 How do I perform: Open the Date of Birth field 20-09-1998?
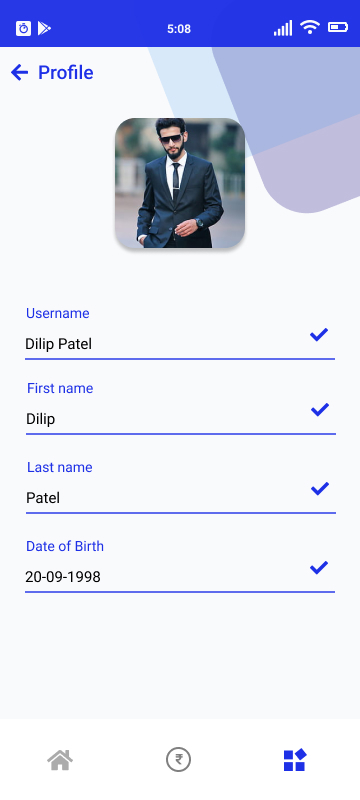(x=180, y=577)
